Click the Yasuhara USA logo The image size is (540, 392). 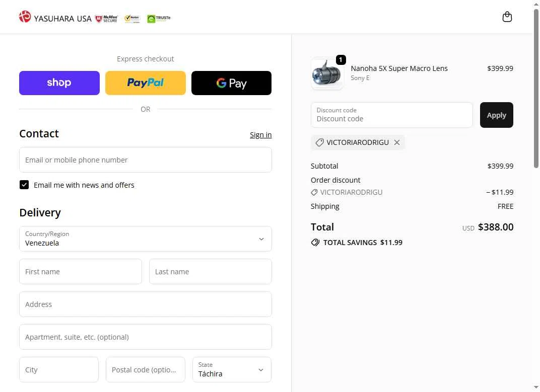(55, 17)
